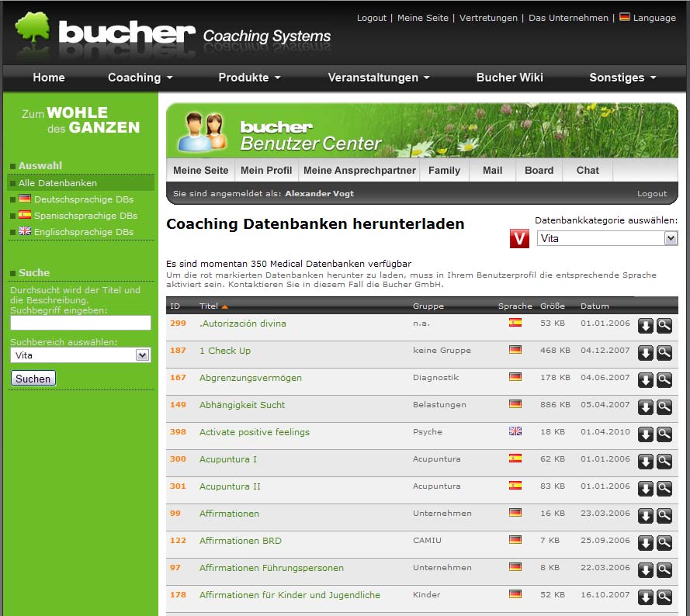
Task: Inspect Abhängigkeit Sucht with the magnifier icon
Action: [664, 408]
